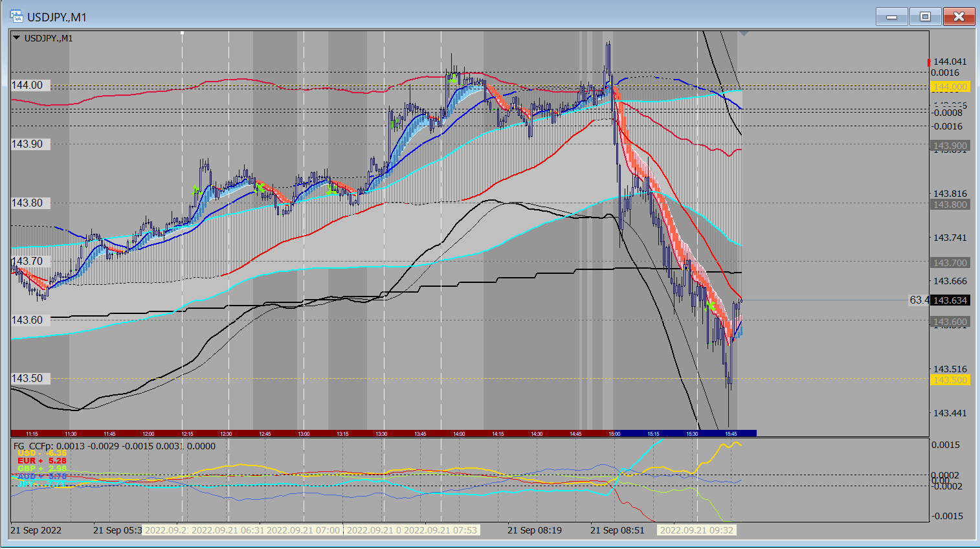Click the yellow 143.500 level tag on price axis
The height and width of the screenshot is (549, 980).
(x=950, y=380)
